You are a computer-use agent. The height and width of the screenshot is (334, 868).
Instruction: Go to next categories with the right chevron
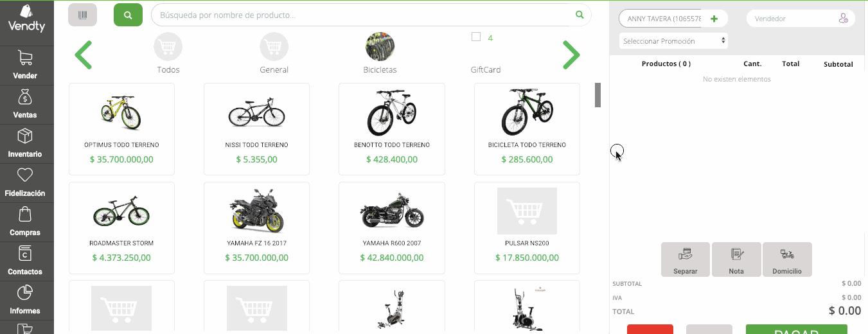571,55
